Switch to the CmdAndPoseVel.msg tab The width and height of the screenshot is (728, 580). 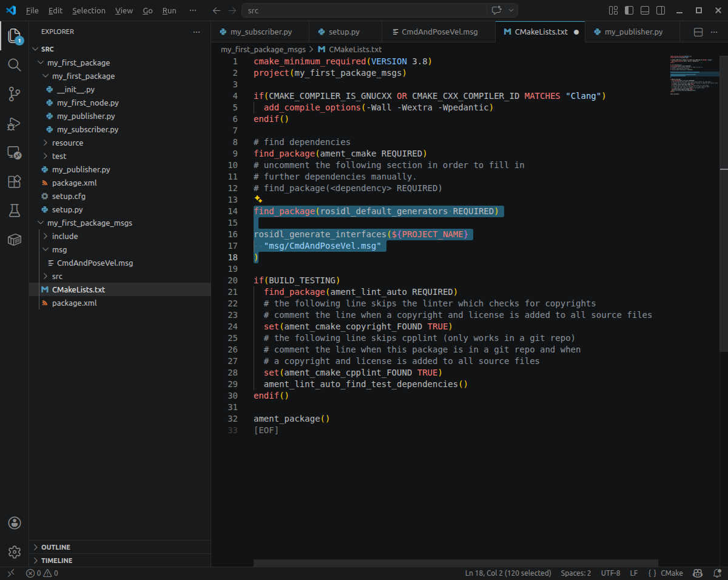coord(439,32)
